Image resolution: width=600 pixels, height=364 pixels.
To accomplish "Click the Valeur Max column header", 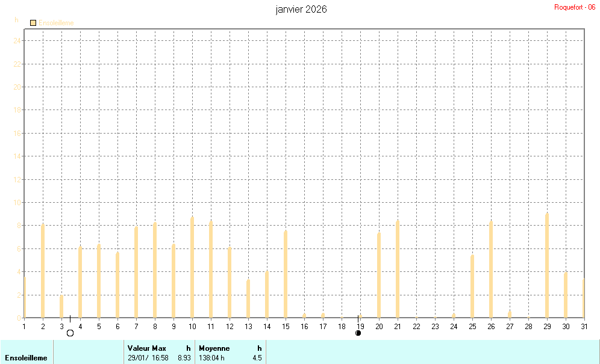I will (x=146, y=348).
